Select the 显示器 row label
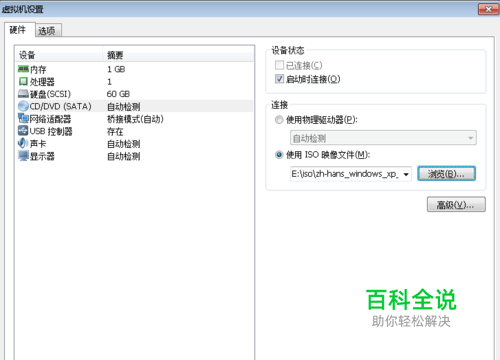The image size is (500, 360). (x=42, y=156)
